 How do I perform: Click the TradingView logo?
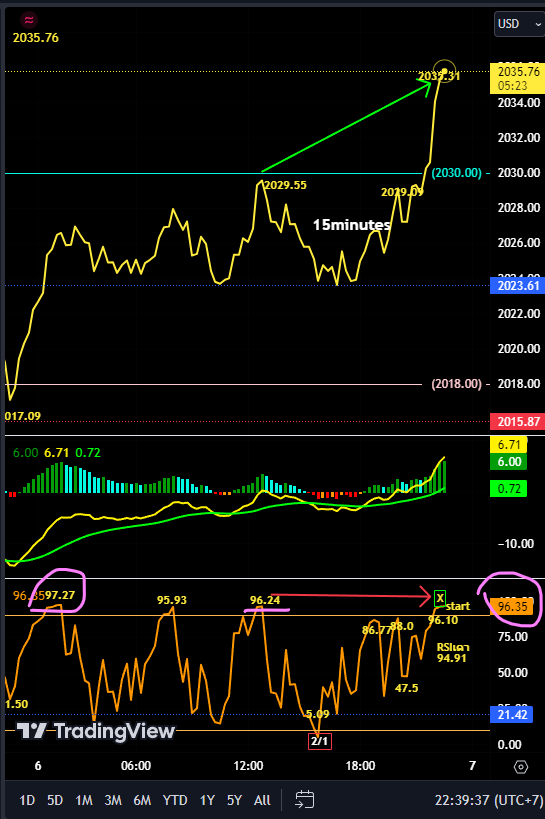(x=96, y=731)
